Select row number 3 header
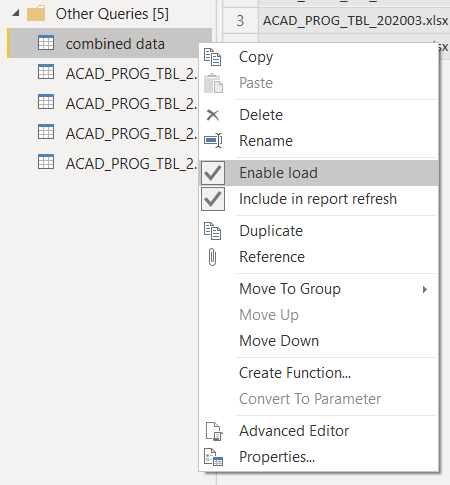The height and width of the screenshot is (485, 450). pos(240,21)
